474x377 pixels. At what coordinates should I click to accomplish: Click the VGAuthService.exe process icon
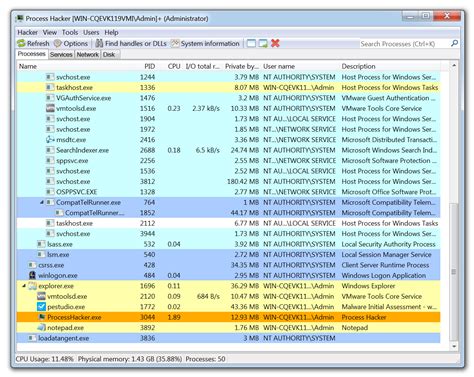tap(50, 98)
